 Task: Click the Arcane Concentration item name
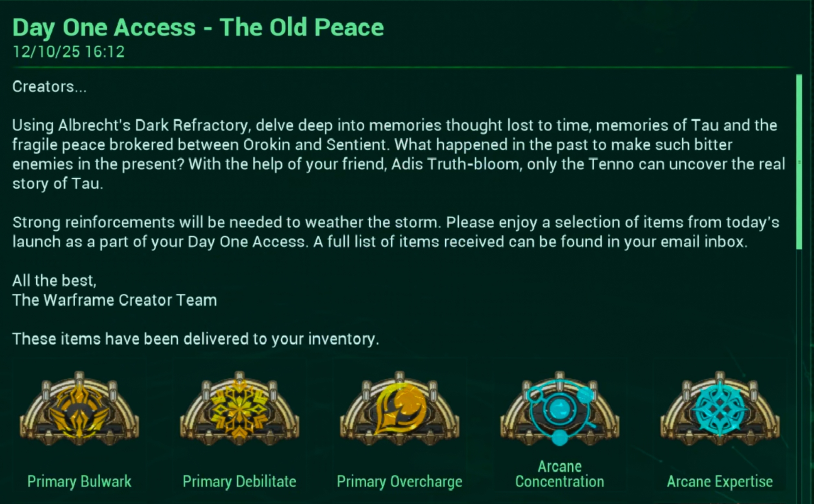(560, 474)
